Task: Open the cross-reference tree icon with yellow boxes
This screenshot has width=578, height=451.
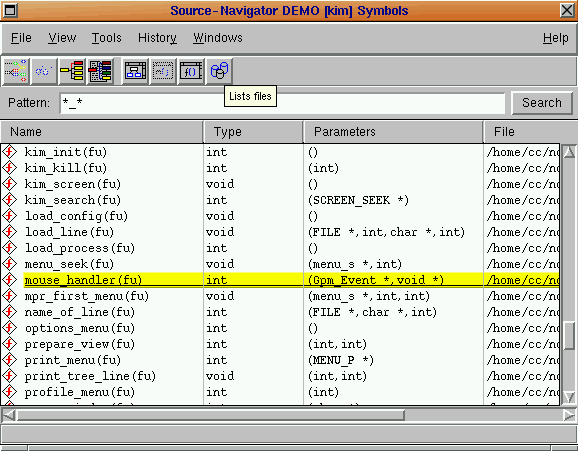Action: tap(72, 71)
